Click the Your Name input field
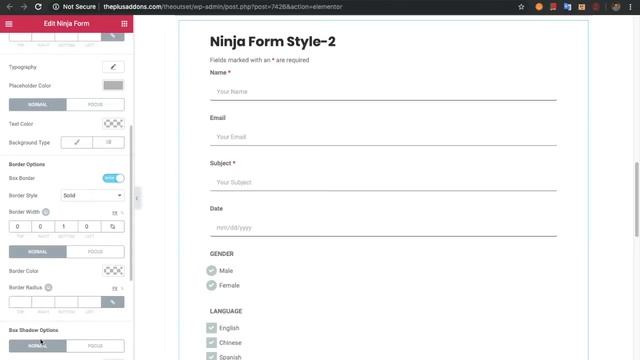 (x=383, y=91)
